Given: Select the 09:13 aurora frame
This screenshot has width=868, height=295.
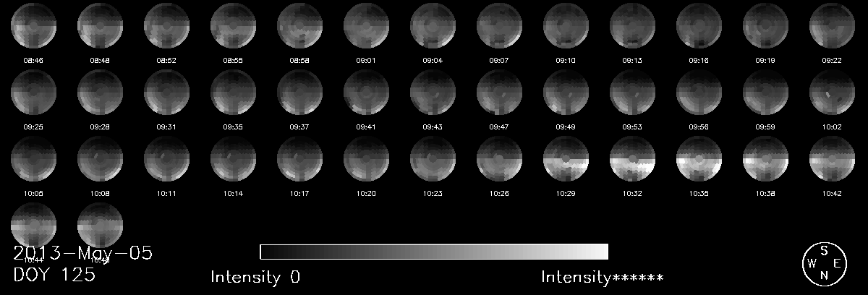Looking at the screenshot, I should pyautogui.click(x=633, y=26).
